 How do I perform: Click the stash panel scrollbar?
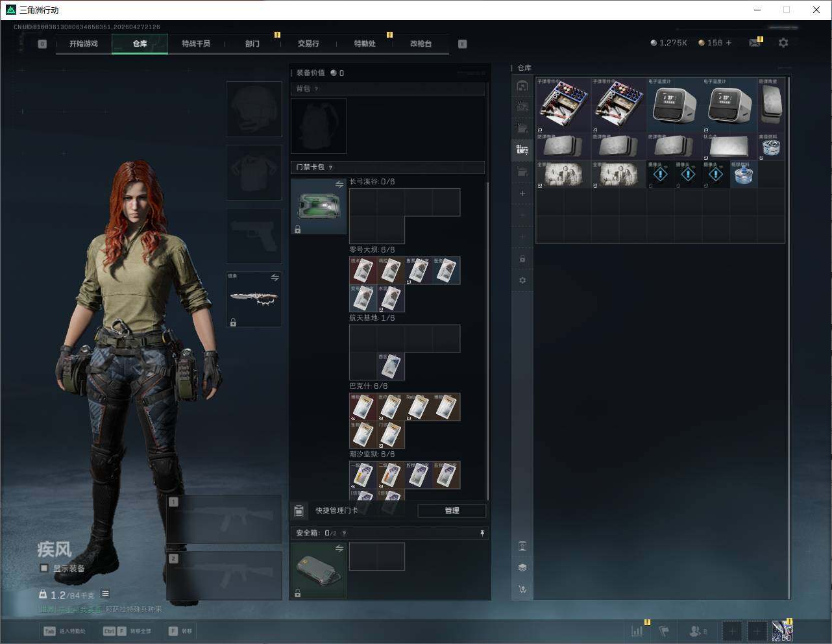(789, 338)
